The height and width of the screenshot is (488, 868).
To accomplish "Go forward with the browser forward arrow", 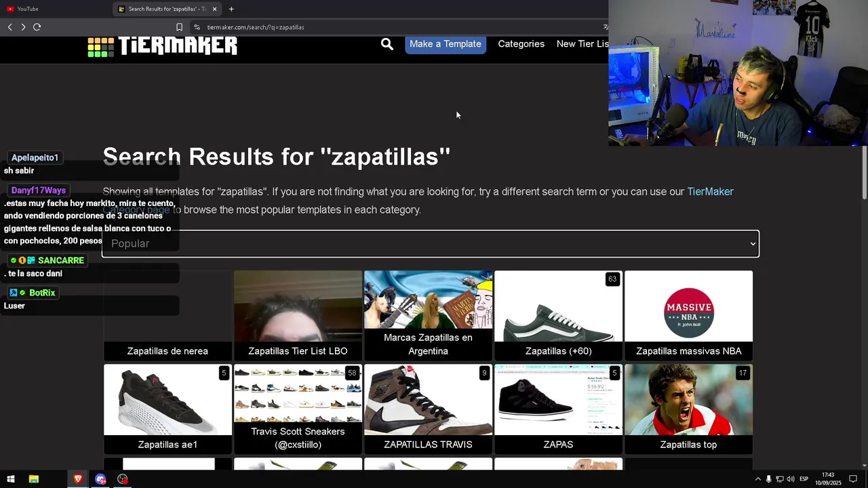I will pyautogui.click(x=23, y=27).
